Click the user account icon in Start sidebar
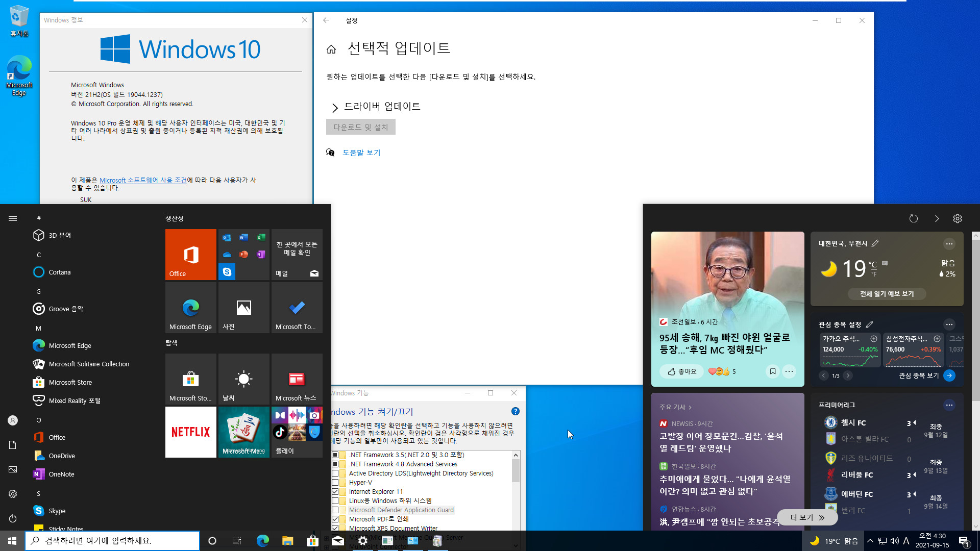This screenshot has height=551, width=980. click(x=13, y=420)
